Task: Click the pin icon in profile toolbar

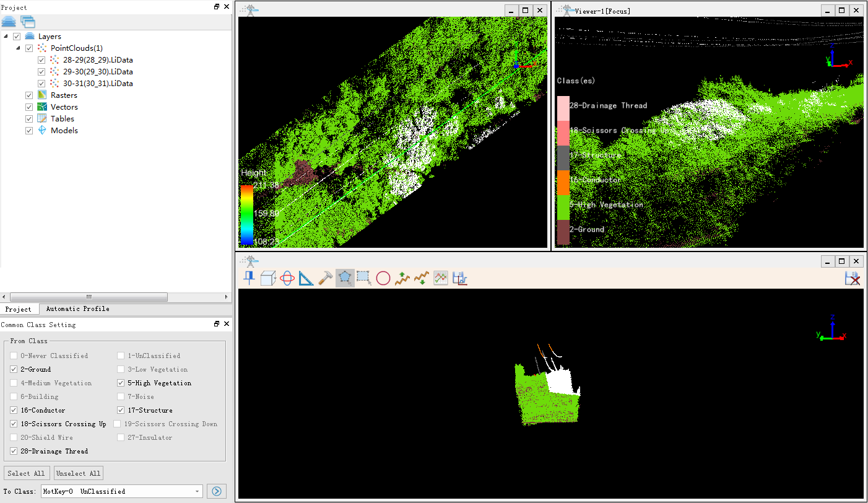Action: point(249,278)
